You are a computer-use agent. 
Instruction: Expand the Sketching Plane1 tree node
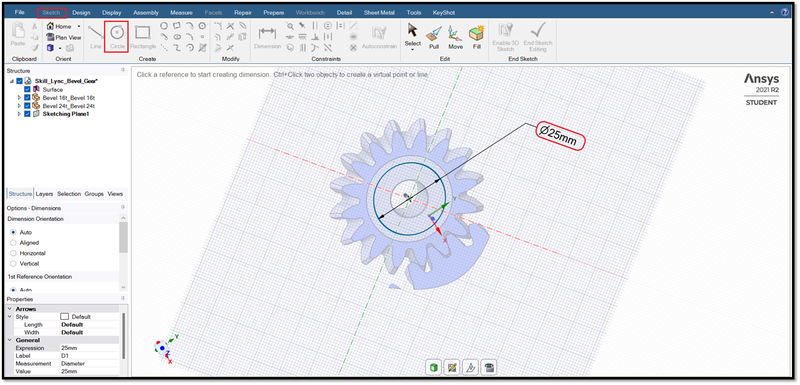(x=19, y=114)
